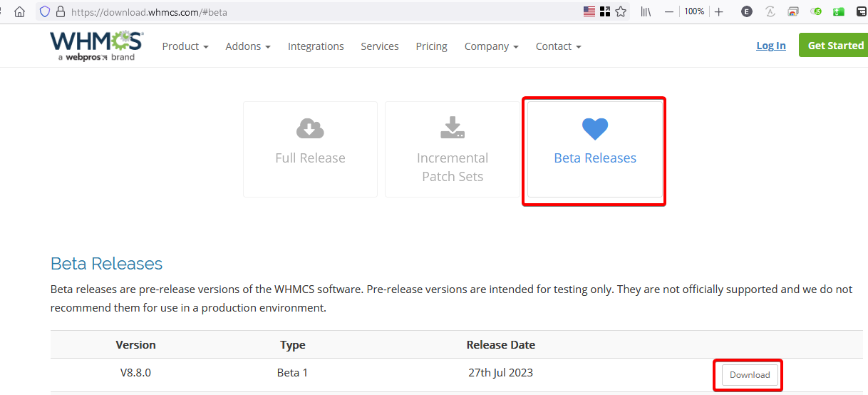The height and width of the screenshot is (395, 868).
Task: Open the dark server extension icon at toolbar end
Action: coord(862,11)
